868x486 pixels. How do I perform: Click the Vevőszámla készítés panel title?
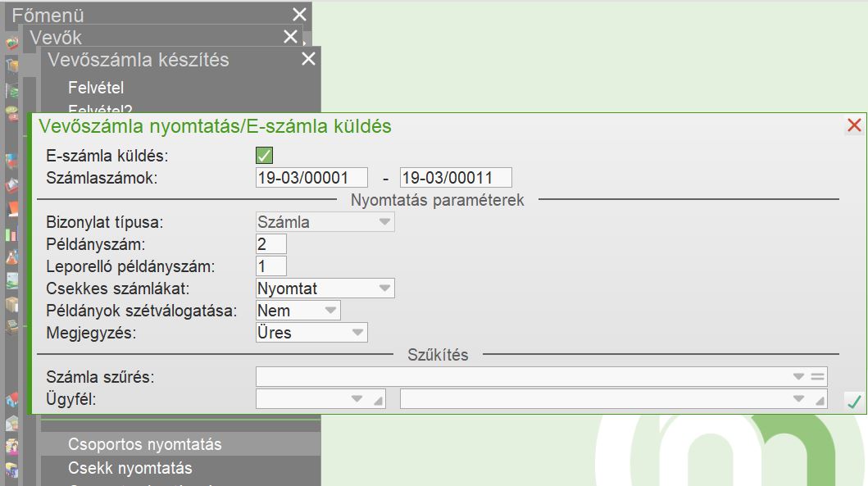tap(139, 59)
